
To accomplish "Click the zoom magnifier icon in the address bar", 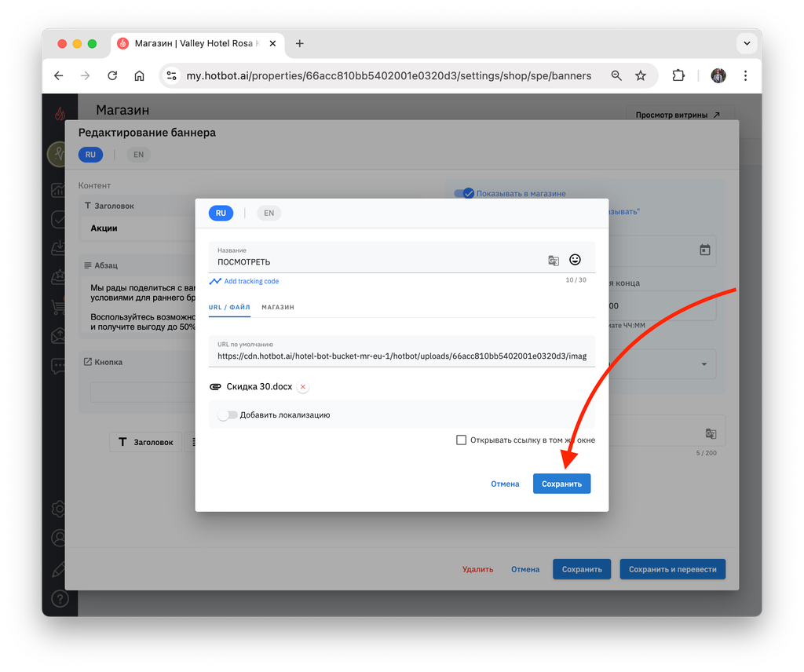I will pyautogui.click(x=616, y=76).
